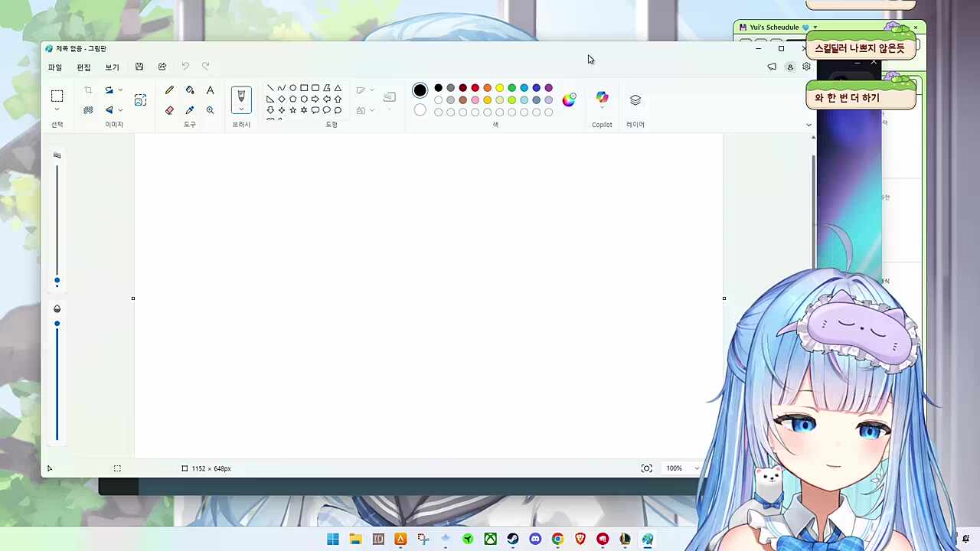Collapse the ribbon chevron
The width and height of the screenshot is (980, 551).
pos(808,125)
